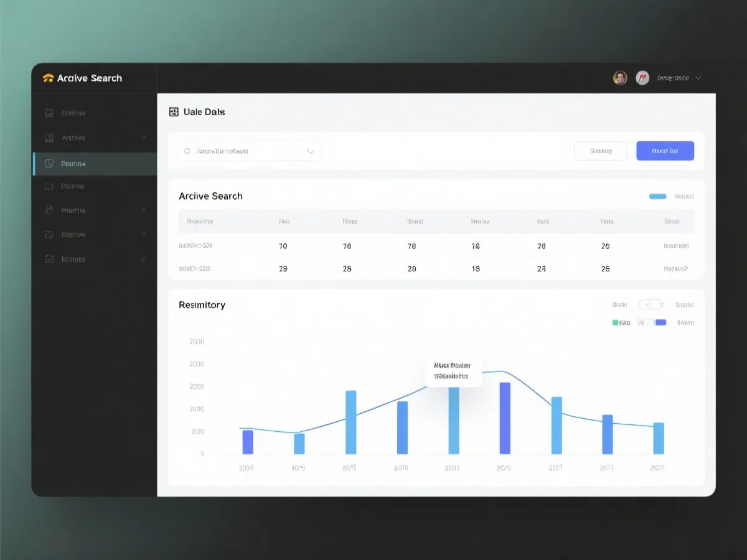Screen dimensions: 747x560
Task: Click the grid icon beside the page title
Action: (174, 112)
